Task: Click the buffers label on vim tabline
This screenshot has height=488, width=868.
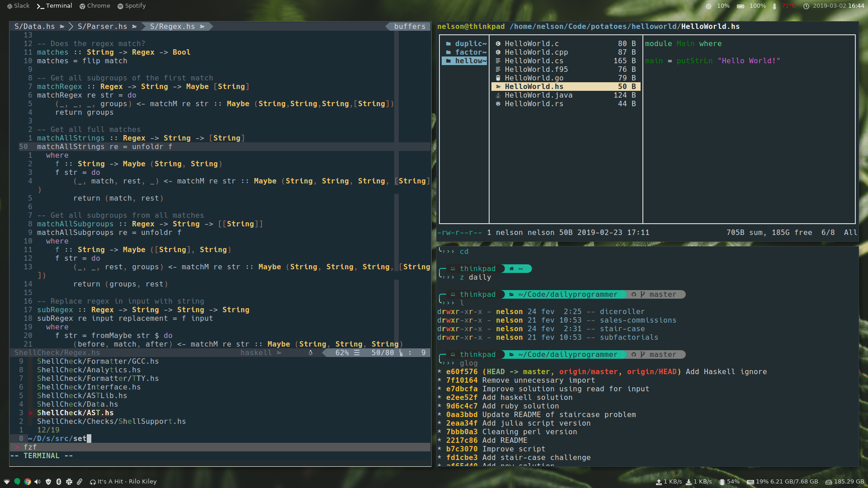Action: [410, 27]
